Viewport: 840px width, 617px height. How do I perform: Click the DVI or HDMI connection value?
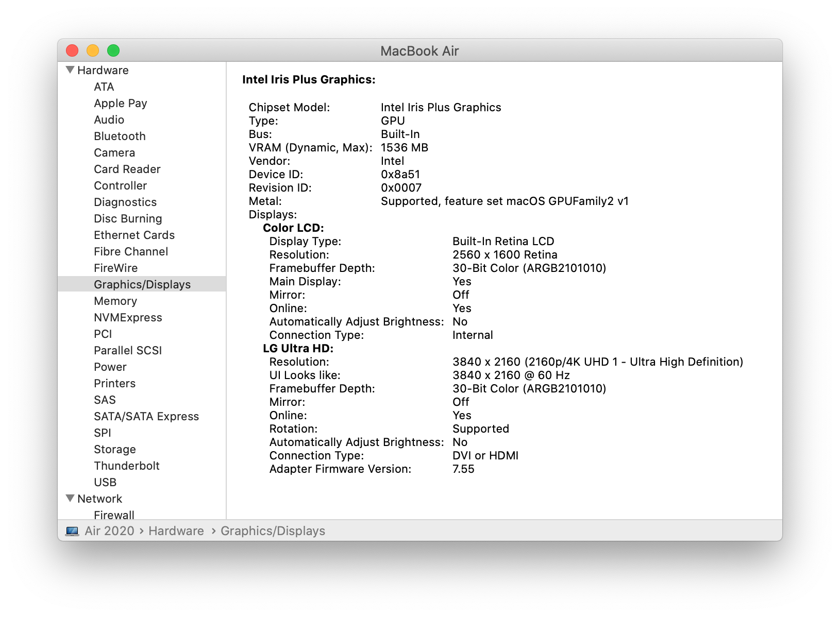485,455
